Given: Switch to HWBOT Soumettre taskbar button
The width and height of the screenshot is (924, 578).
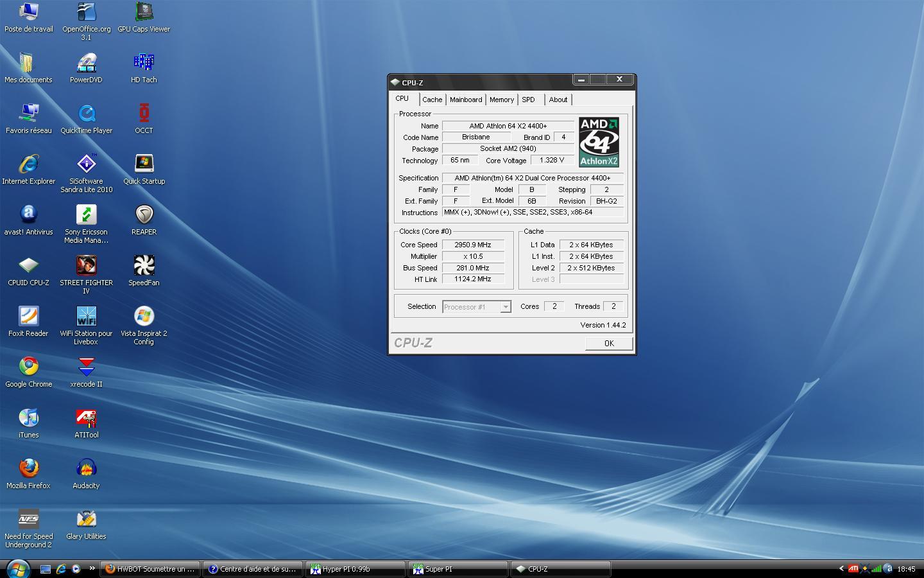Looking at the screenshot, I should (150, 569).
